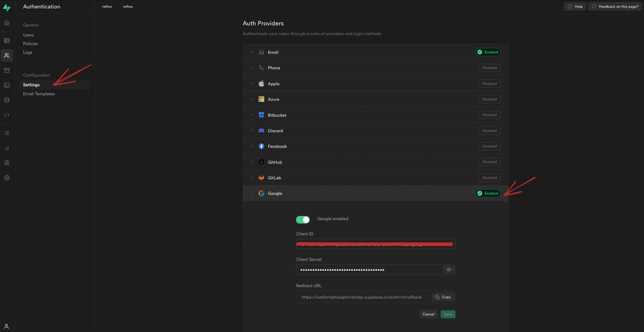Open Users in the Authentication menu

click(28, 35)
